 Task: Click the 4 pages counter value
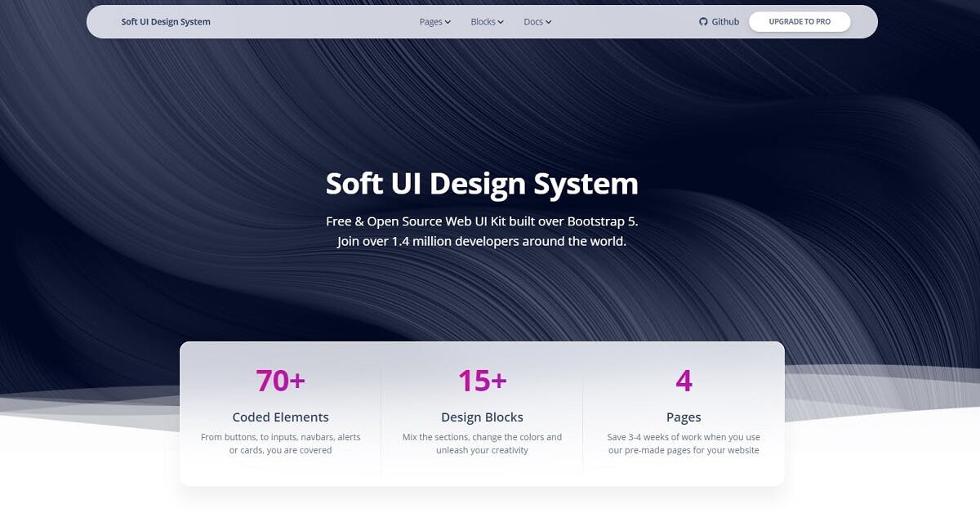pyautogui.click(x=684, y=381)
